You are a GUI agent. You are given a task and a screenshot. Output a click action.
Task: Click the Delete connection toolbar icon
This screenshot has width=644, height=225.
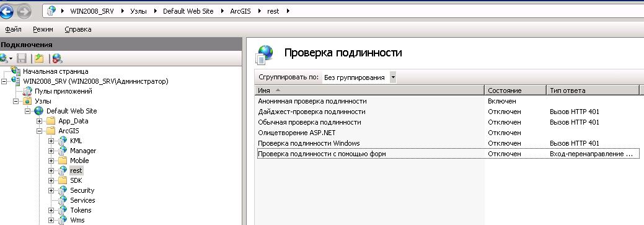(58, 59)
